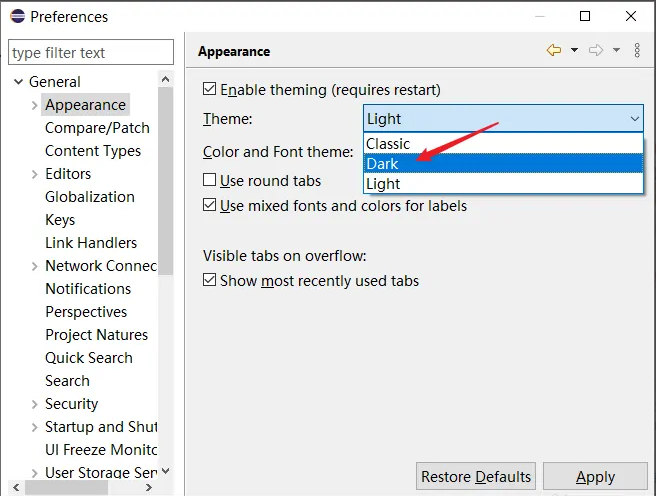Click the back navigation arrow icon
Viewport: 656px width, 496px height.
pos(553,51)
